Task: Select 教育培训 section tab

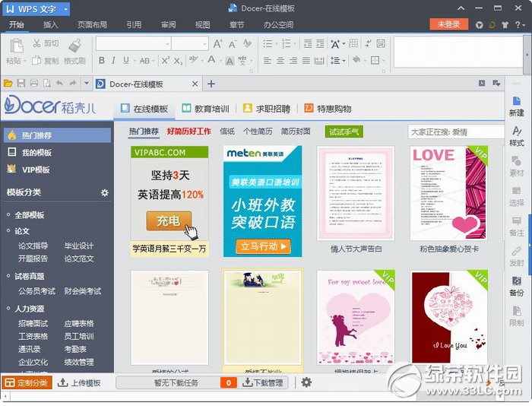Action: point(206,109)
